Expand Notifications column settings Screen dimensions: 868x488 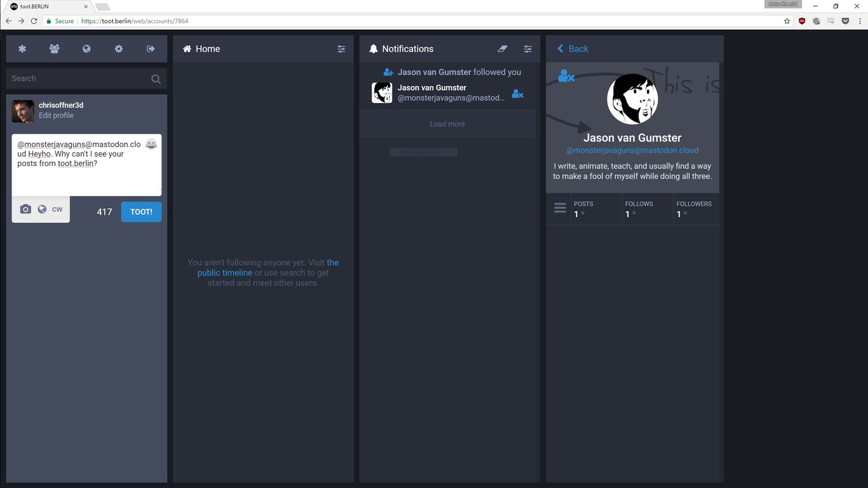528,49
